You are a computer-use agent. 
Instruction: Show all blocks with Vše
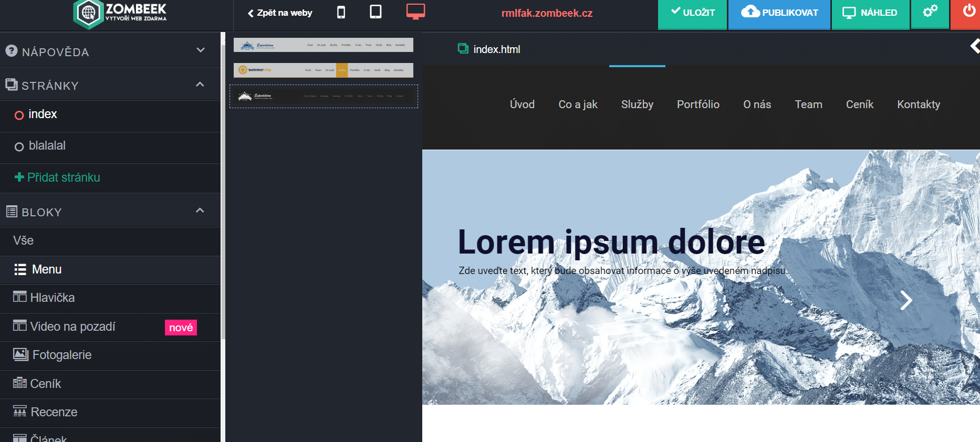point(110,241)
